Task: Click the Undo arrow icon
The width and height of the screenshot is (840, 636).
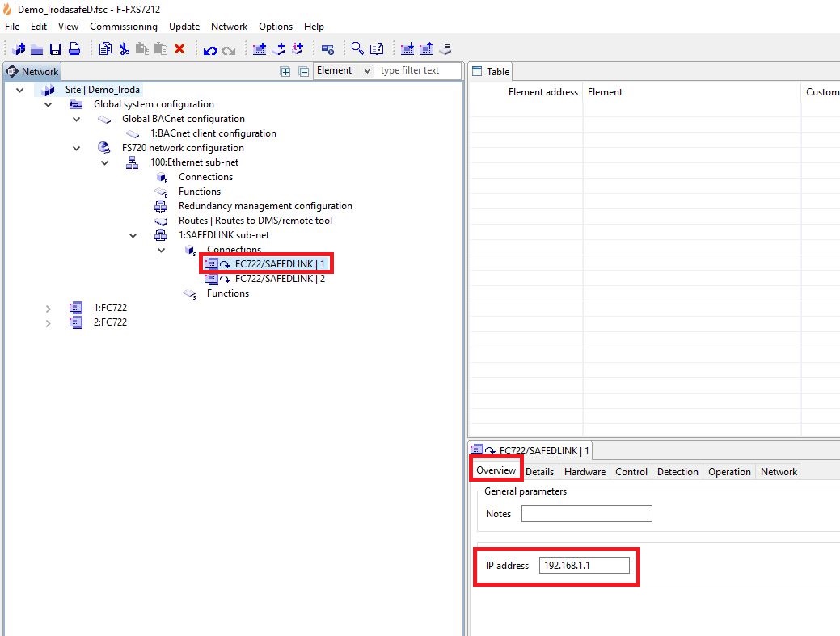Action: click(210, 50)
